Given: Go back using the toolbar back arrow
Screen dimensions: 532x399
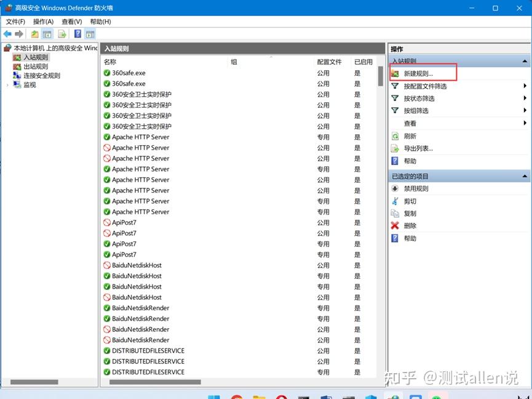Looking at the screenshot, I should (7, 34).
